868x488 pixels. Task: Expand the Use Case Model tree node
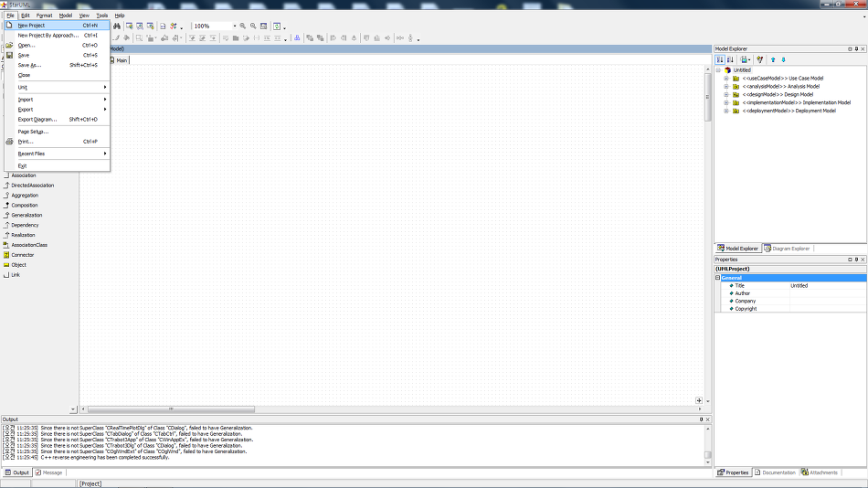coord(726,79)
